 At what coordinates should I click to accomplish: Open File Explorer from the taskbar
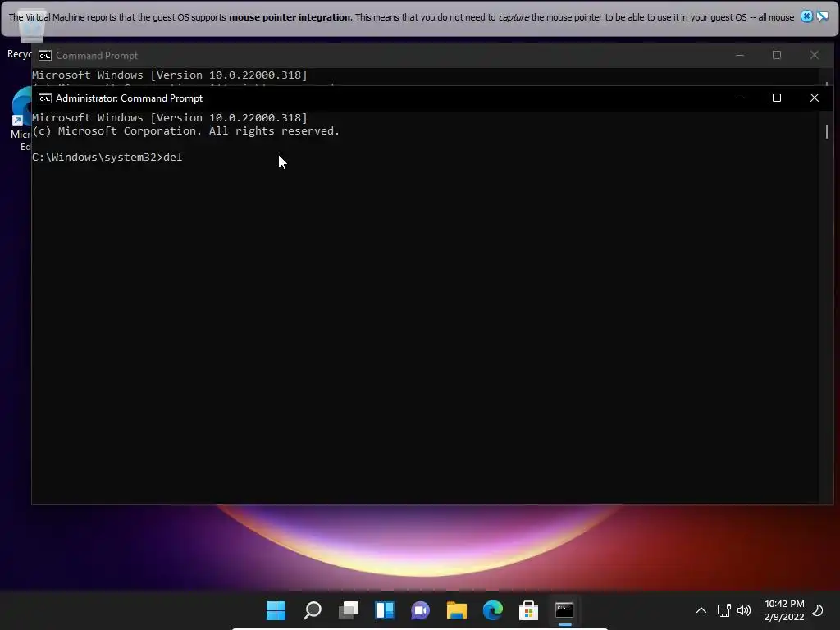(456, 609)
